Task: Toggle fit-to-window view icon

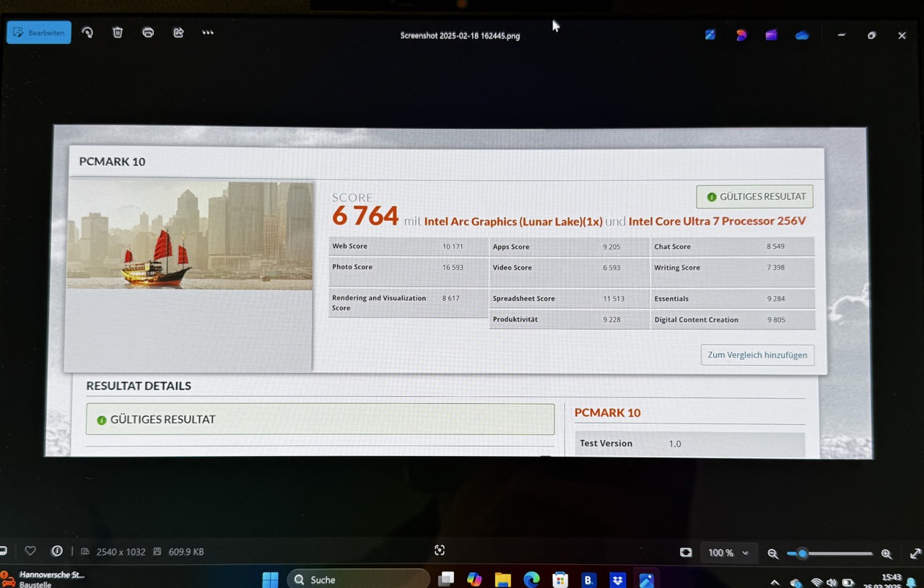Action: (686, 553)
